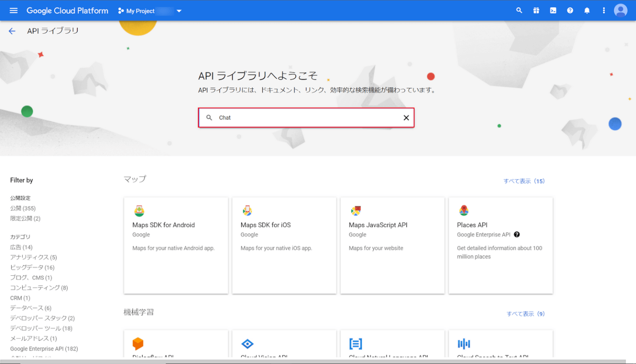
Task: Open search from the top bar magnifier
Action: coord(519,10)
